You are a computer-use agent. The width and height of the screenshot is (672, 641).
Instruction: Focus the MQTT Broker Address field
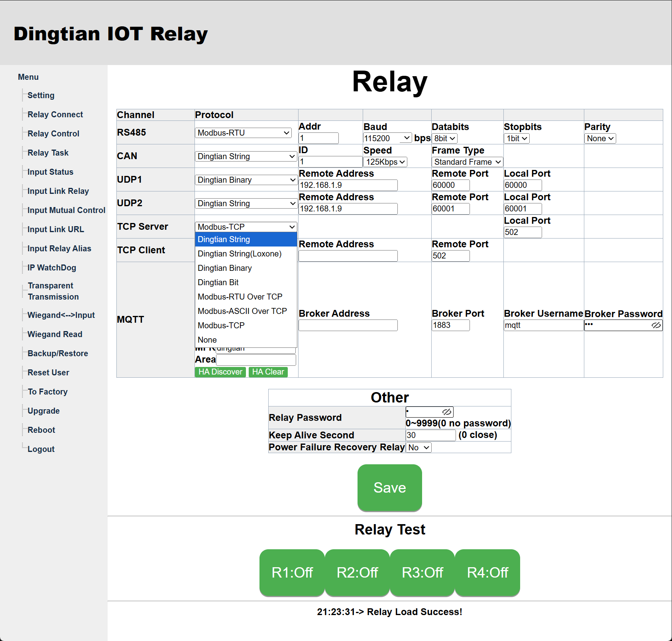point(348,325)
